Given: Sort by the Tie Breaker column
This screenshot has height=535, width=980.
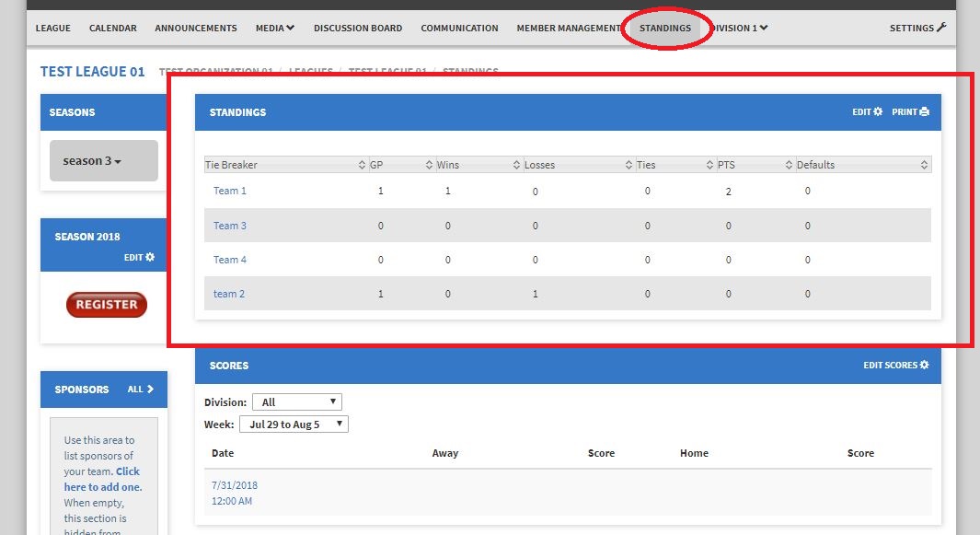Looking at the screenshot, I should tap(362, 165).
